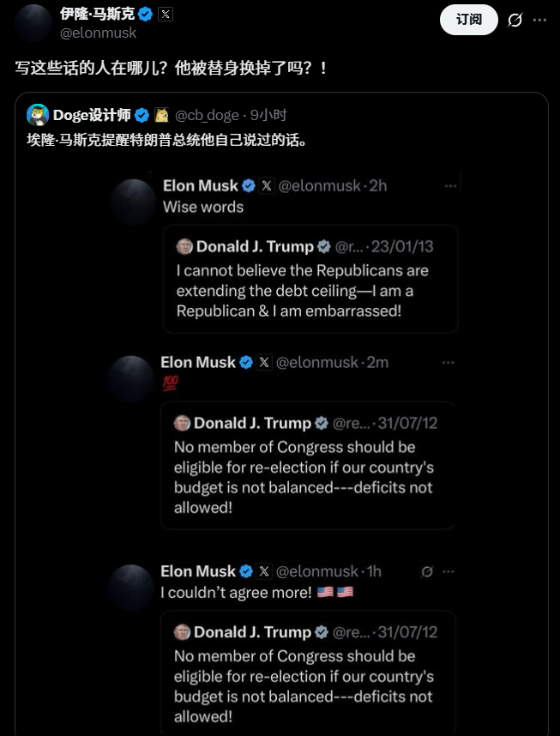
Task: Click the Doge affiliate badge before @cb_doge
Action: point(161,115)
